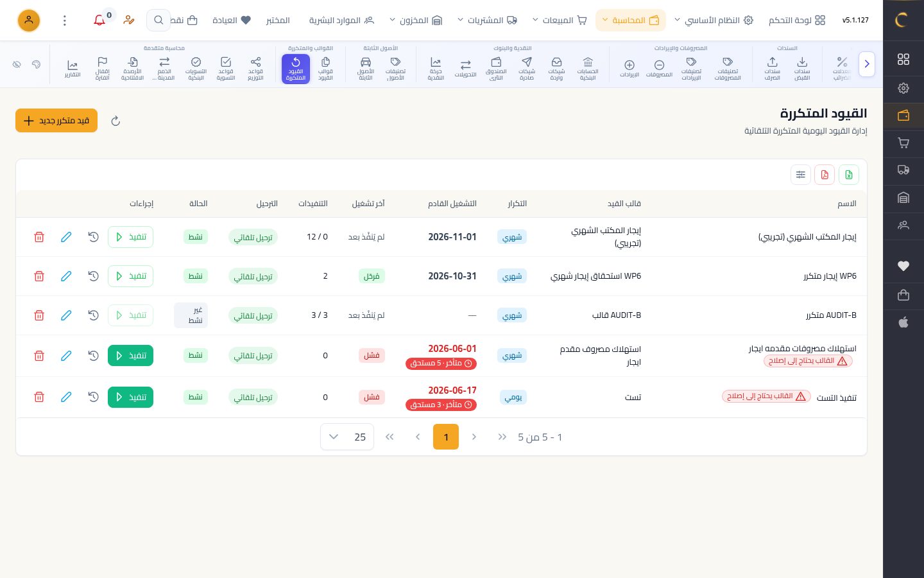Open the table column settings filter
924x578 pixels.
coord(800,175)
